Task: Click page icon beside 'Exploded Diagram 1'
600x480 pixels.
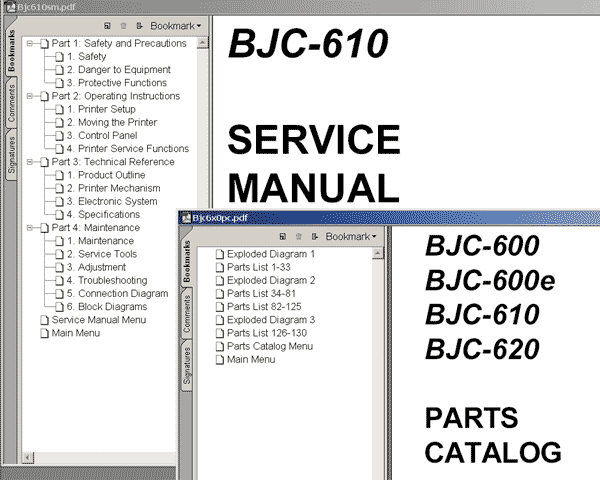Action: tap(220, 255)
